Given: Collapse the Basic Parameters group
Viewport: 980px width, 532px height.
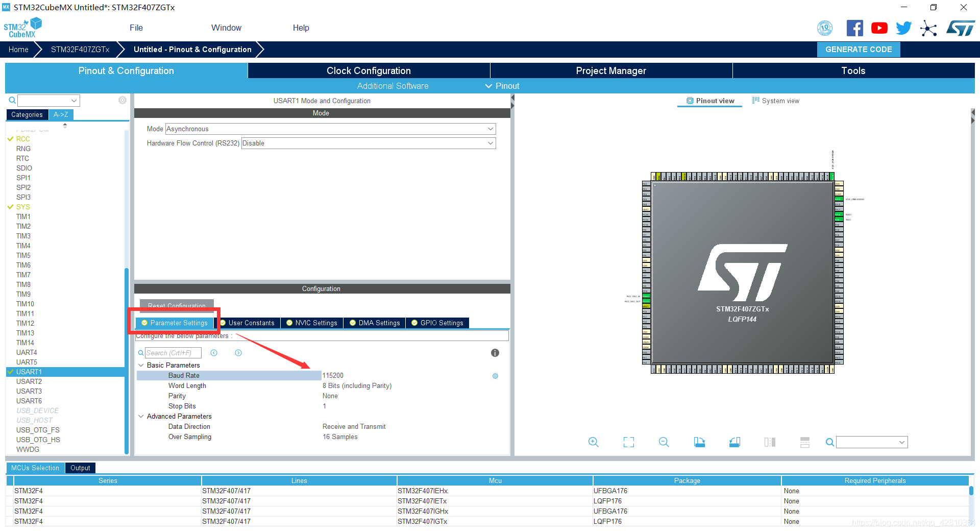Looking at the screenshot, I should (x=141, y=365).
